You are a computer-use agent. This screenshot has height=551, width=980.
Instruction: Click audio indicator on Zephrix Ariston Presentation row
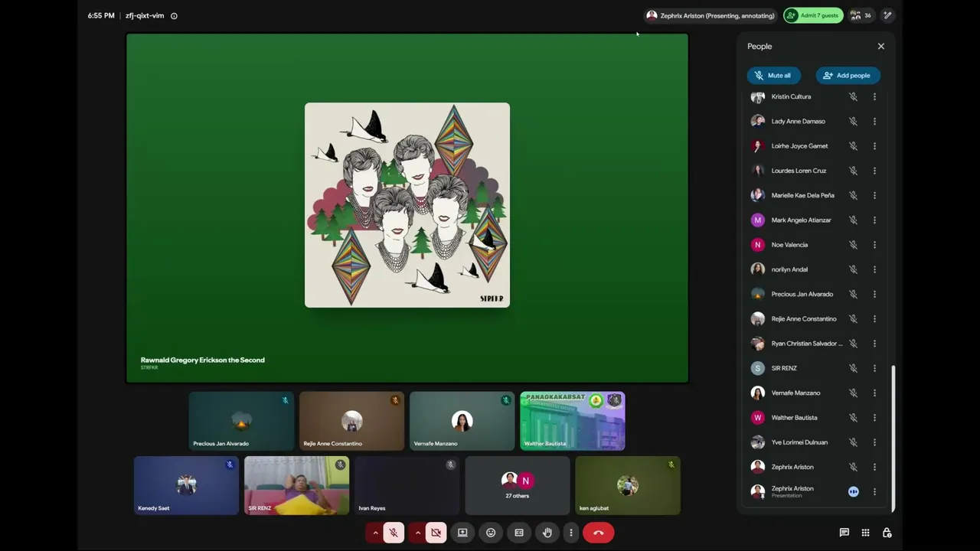(x=853, y=492)
